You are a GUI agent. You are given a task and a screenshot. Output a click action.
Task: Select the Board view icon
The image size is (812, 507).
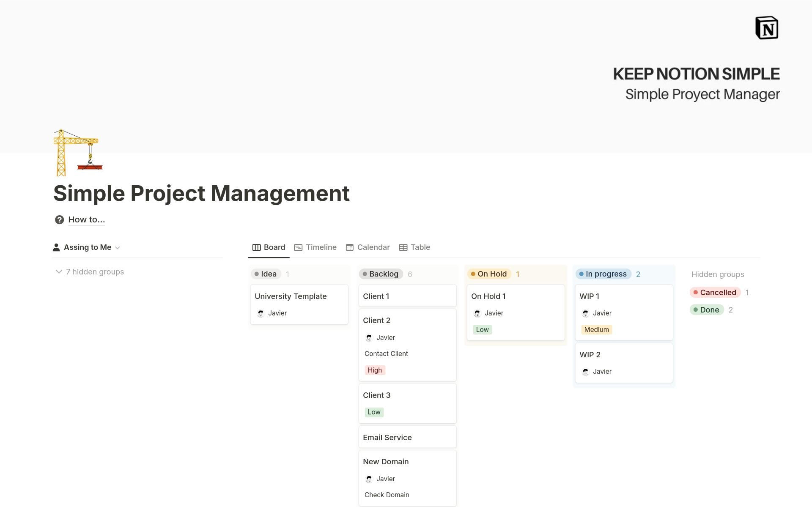click(256, 247)
